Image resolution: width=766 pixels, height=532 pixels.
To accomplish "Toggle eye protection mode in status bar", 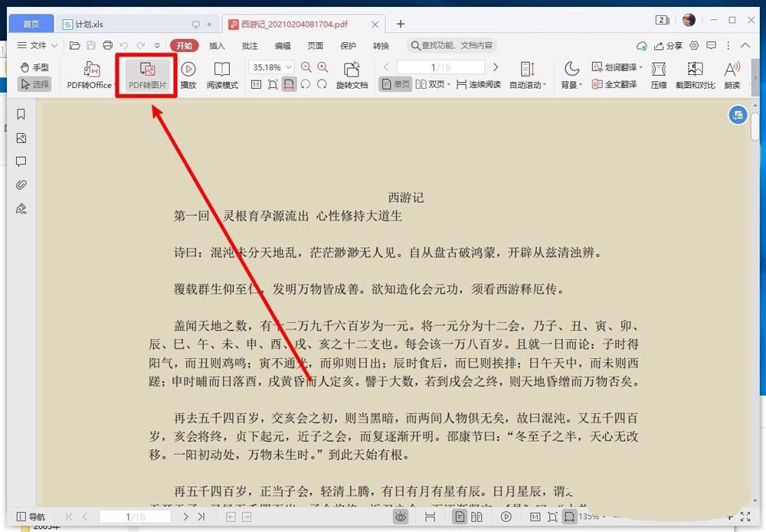I will [401, 517].
